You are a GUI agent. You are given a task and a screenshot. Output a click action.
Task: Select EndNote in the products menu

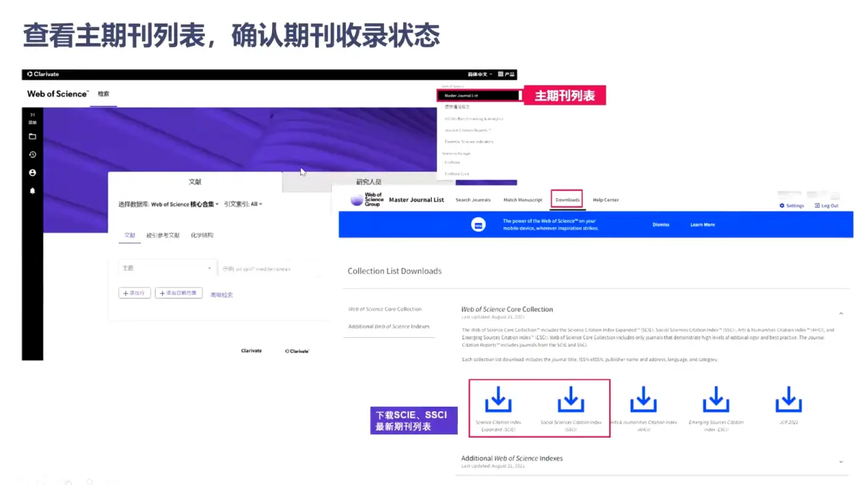[x=452, y=162]
